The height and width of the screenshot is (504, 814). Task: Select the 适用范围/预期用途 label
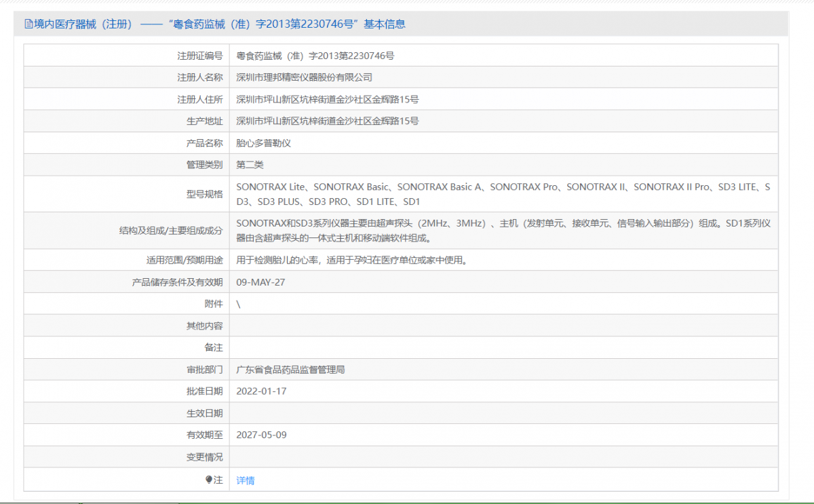(185, 260)
